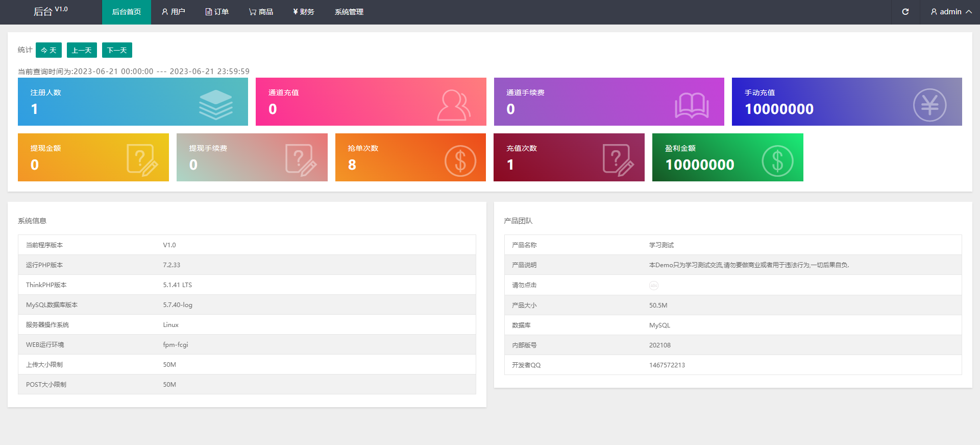Click the yen circle icon on 手动充值 card
Screen dimensions: 980x445
929,105
